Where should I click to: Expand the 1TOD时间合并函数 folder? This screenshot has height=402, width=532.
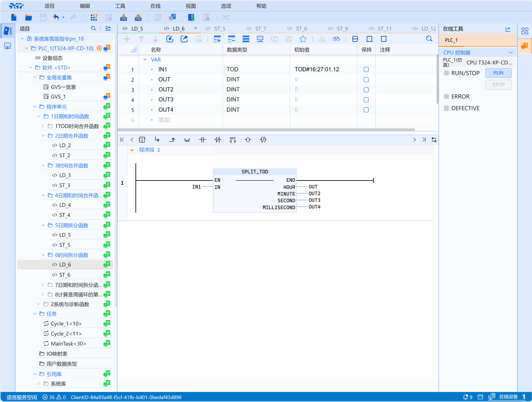coord(43,126)
